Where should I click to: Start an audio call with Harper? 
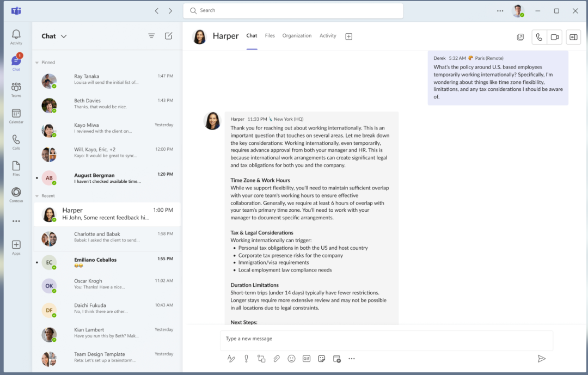pos(538,37)
